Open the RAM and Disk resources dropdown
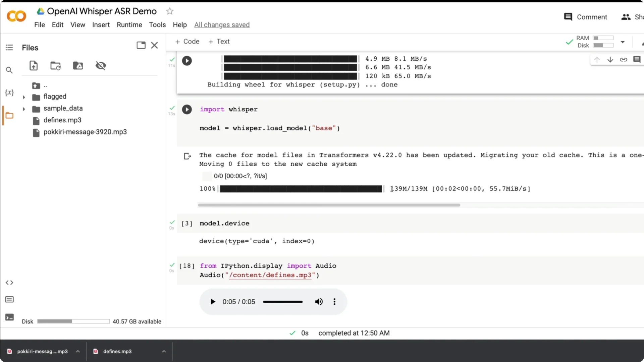Viewport: 644px width, 362px height. tap(623, 42)
